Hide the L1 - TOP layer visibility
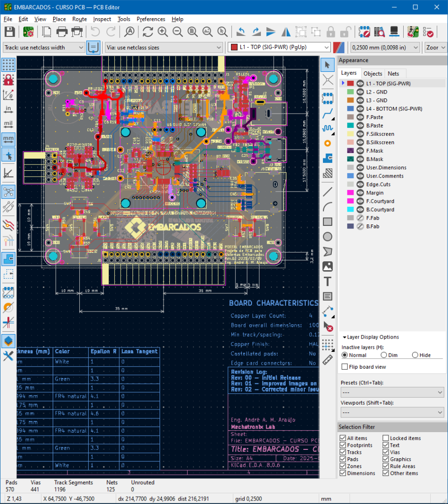This screenshot has height=504, width=448. [x=360, y=84]
